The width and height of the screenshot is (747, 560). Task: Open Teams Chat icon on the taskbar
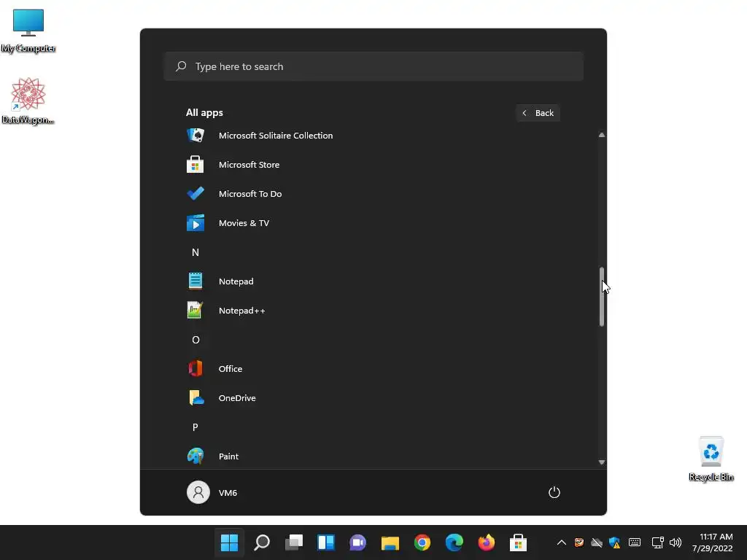tap(357, 542)
